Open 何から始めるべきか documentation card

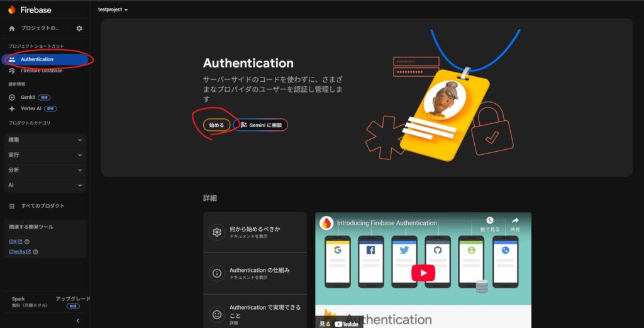coord(255,232)
